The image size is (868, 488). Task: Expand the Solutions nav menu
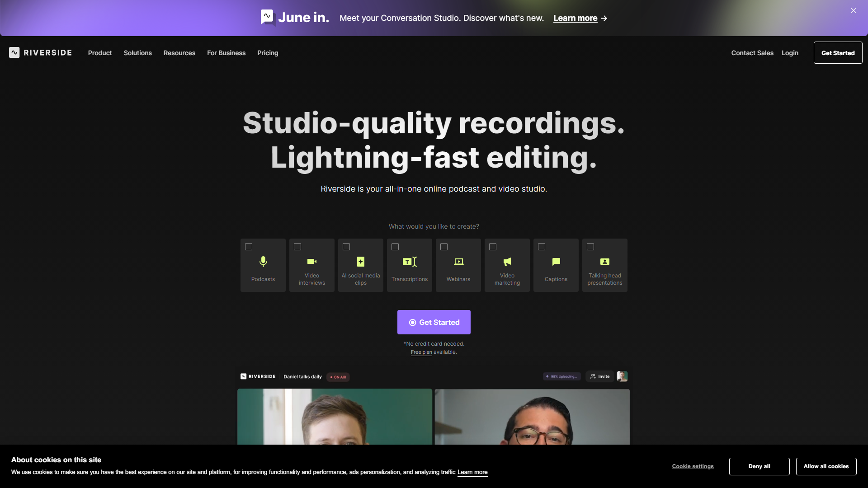click(x=138, y=53)
